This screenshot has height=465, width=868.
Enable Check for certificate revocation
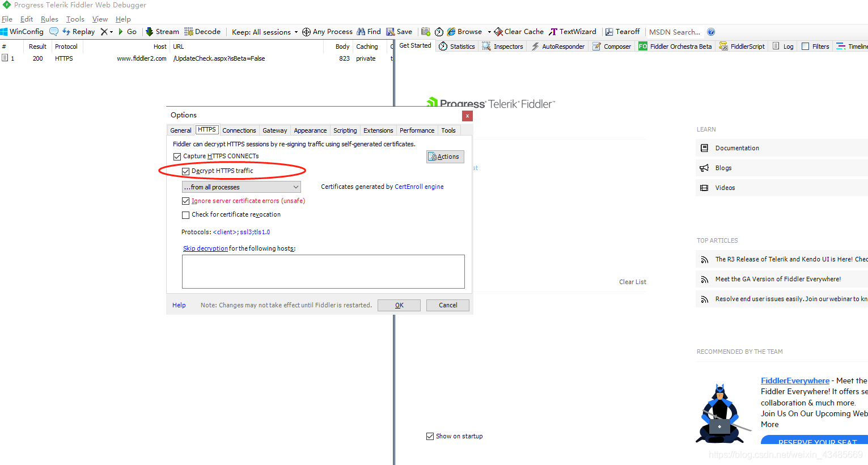pyautogui.click(x=185, y=215)
